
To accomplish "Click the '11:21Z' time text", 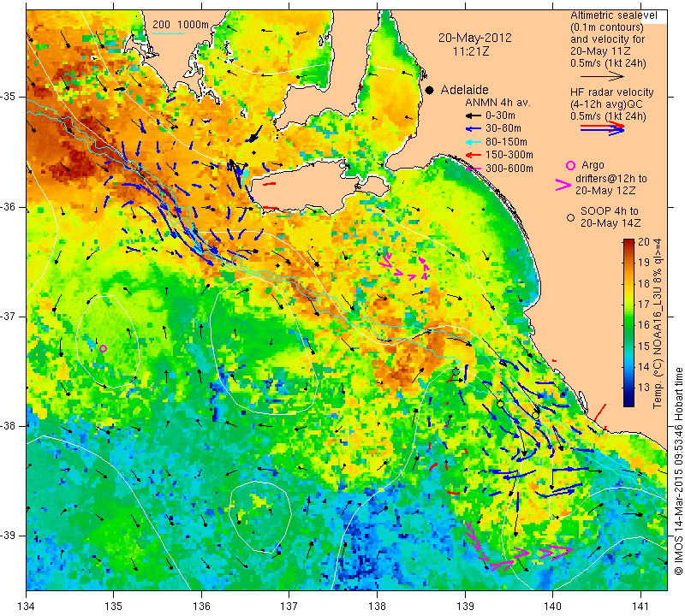I will (x=470, y=51).
